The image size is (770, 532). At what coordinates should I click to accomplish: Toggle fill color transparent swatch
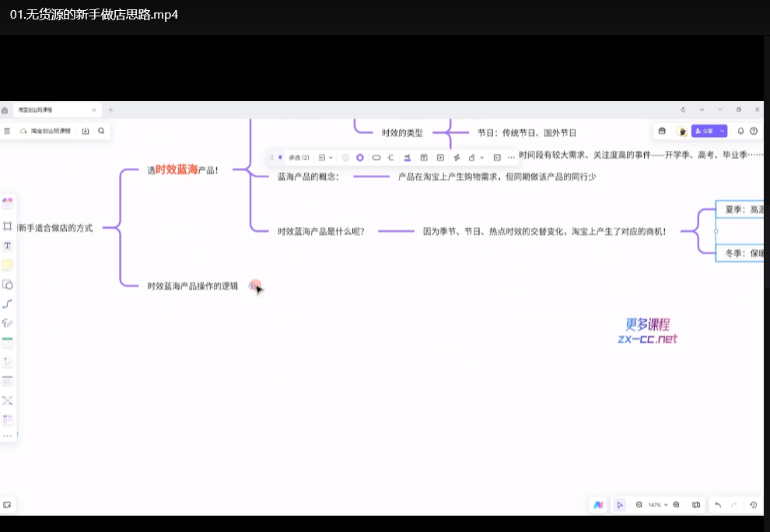coord(345,158)
